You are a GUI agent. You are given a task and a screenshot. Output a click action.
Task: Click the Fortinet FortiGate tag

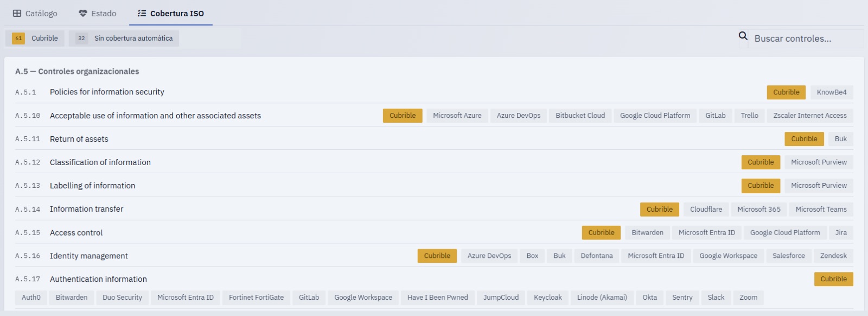pos(256,298)
